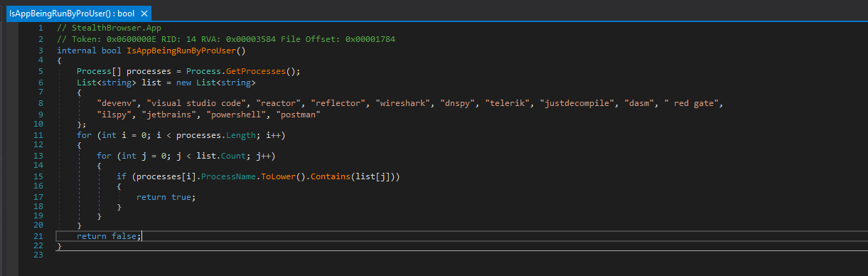This screenshot has width=868, height=276.
Task: Click the "dnspy" string literal
Action: pyautogui.click(x=458, y=104)
